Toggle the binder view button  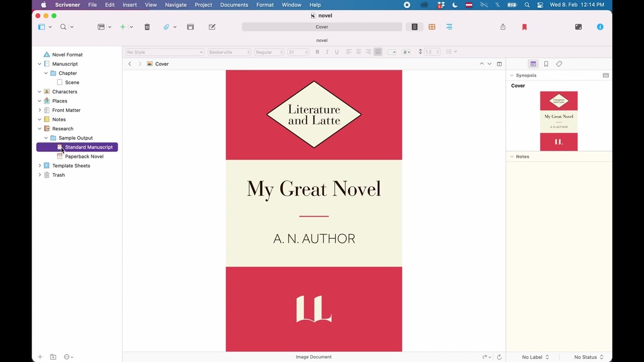pyautogui.click(x=42, y=27)
